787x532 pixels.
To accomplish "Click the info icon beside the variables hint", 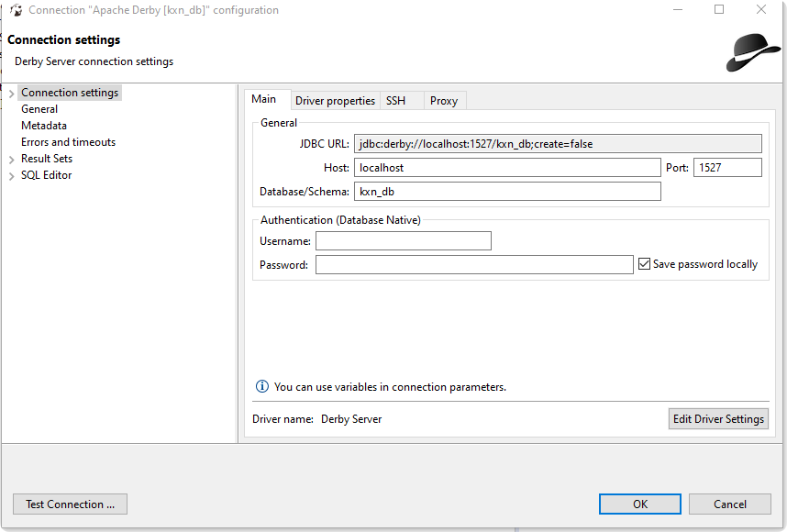I will pyautogui.click(x=262, y=386).
